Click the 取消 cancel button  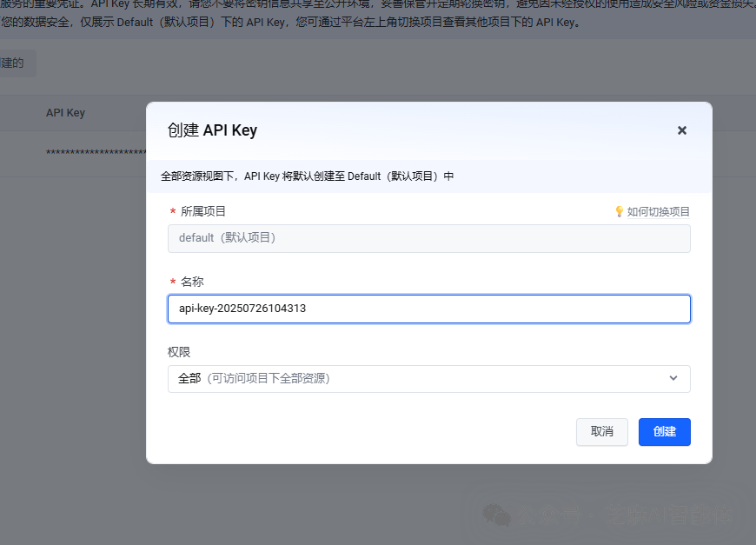pos(601,432)
